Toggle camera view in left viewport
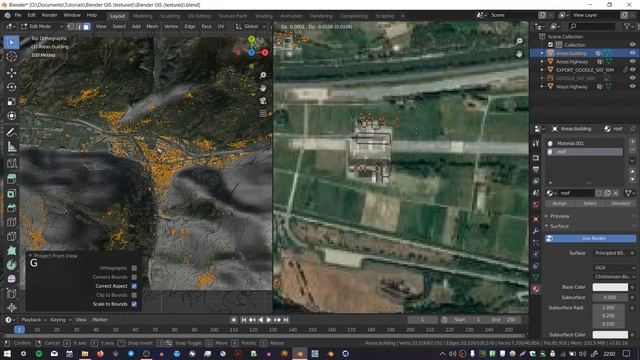The height and width of the screenshot is (360, 640). (x=263, y=100)
